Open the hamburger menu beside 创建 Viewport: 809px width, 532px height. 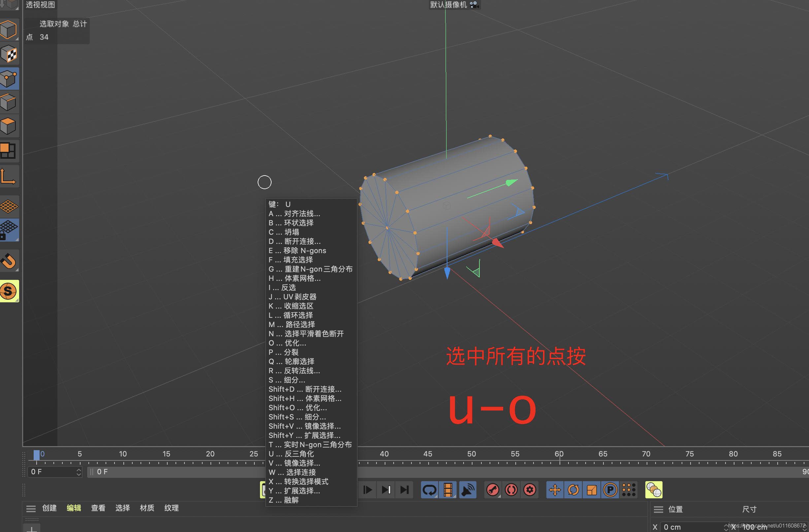click(31, 509)
